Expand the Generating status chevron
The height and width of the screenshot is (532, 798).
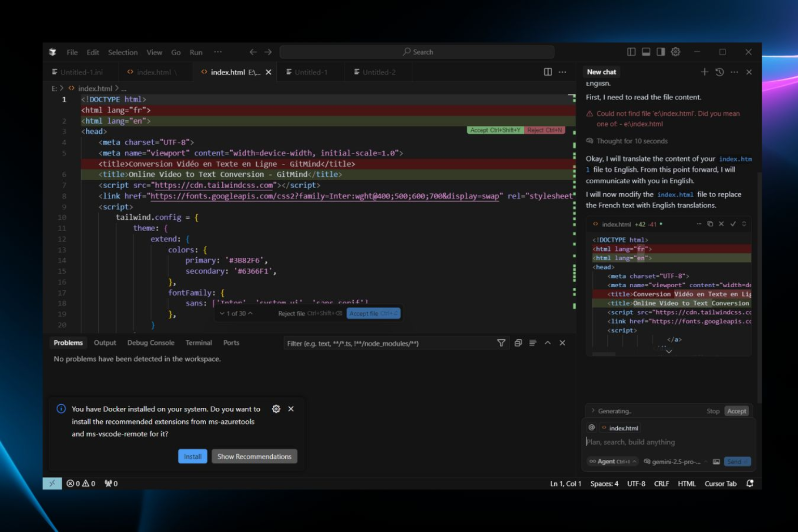tap(593, 410)
